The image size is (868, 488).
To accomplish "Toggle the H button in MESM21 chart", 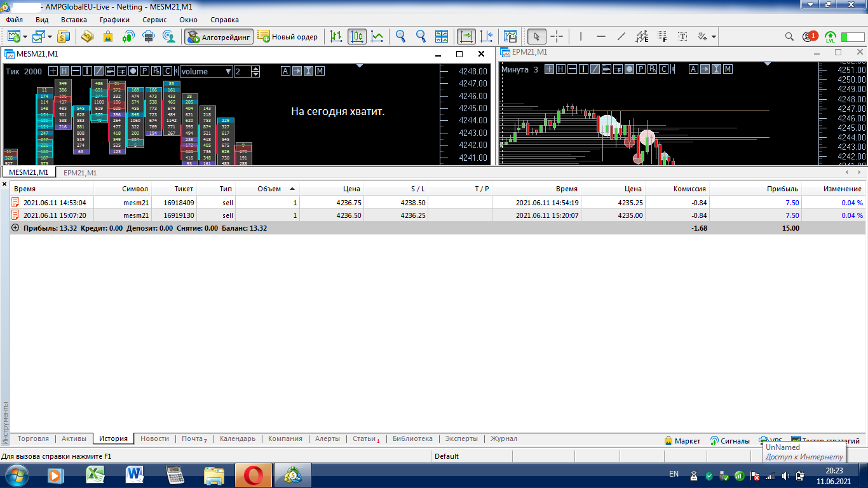I will coord(65,71).
